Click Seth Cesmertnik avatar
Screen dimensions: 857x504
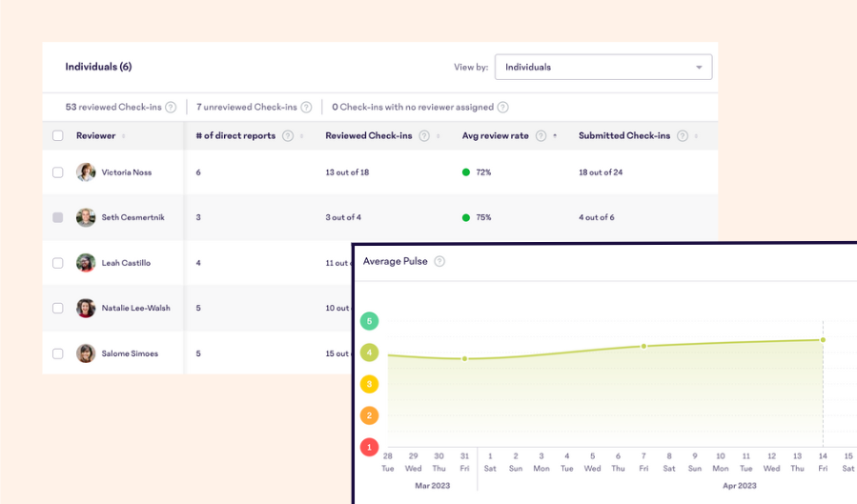point(86,217)
